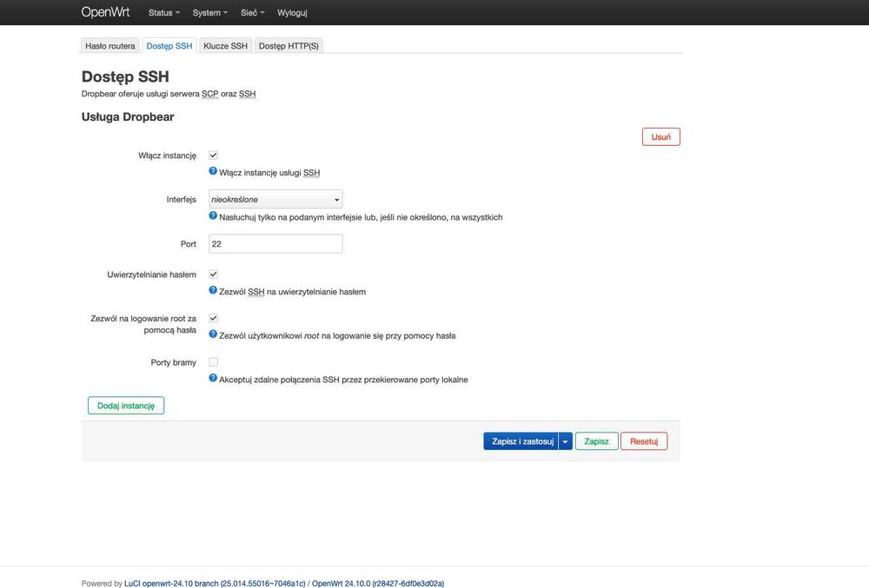Image resolution: width=869 pixels, height=588 pixels.
Task: Open the Status menu
Action: coord(163,13)
